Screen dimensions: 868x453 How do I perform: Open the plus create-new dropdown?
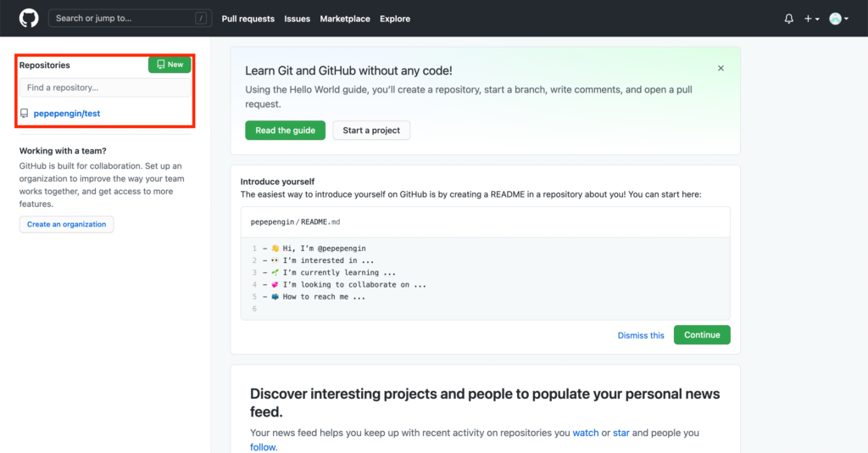[x=811, y=19]
